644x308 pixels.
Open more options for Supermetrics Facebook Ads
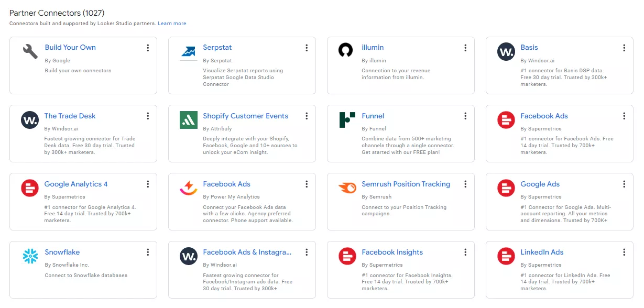pyautogui.click(x=624, y=116)
